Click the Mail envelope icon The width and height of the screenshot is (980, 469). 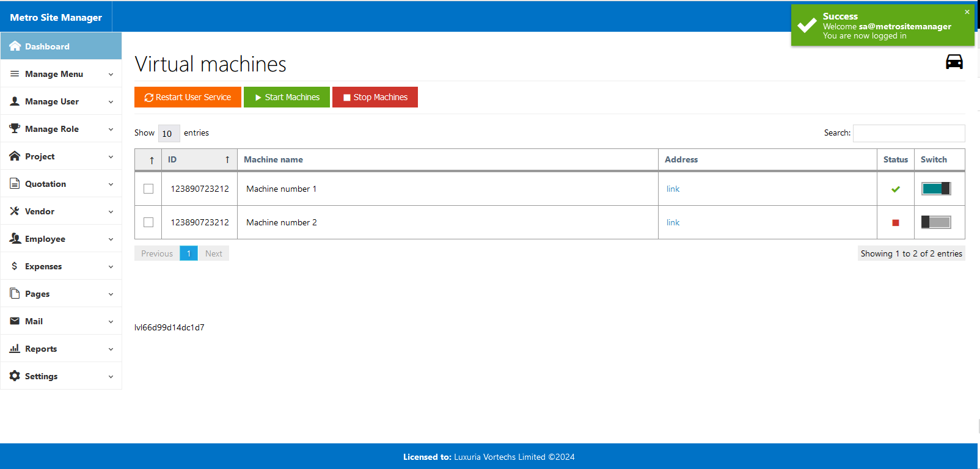[15, 321]
